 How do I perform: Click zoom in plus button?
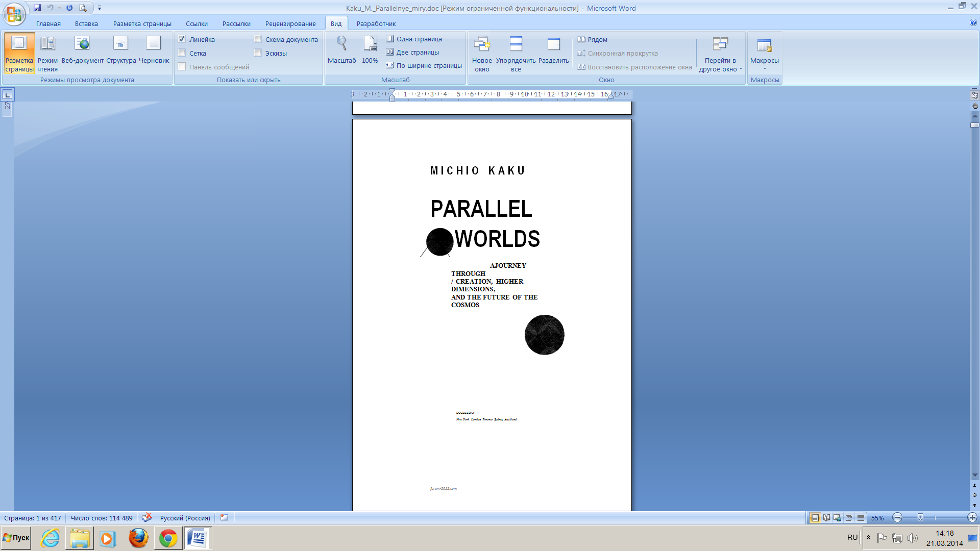(x=972, y=518)
